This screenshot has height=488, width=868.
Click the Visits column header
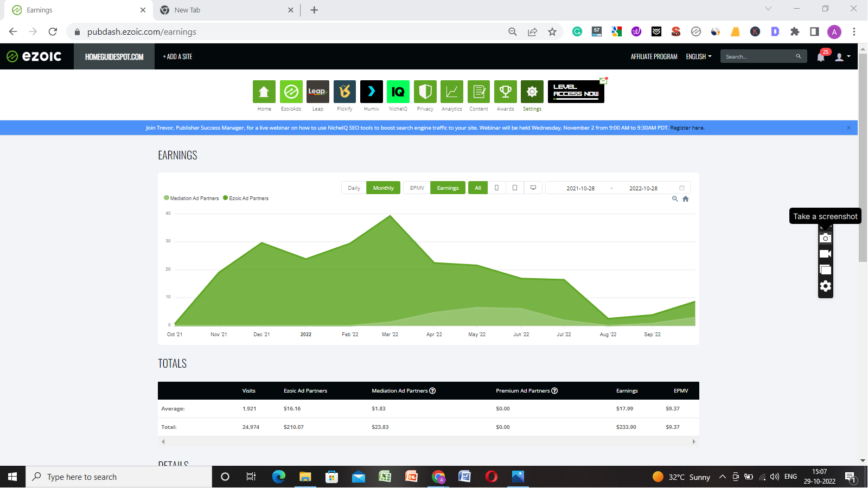pyautogui.click(x=249, y=390)
